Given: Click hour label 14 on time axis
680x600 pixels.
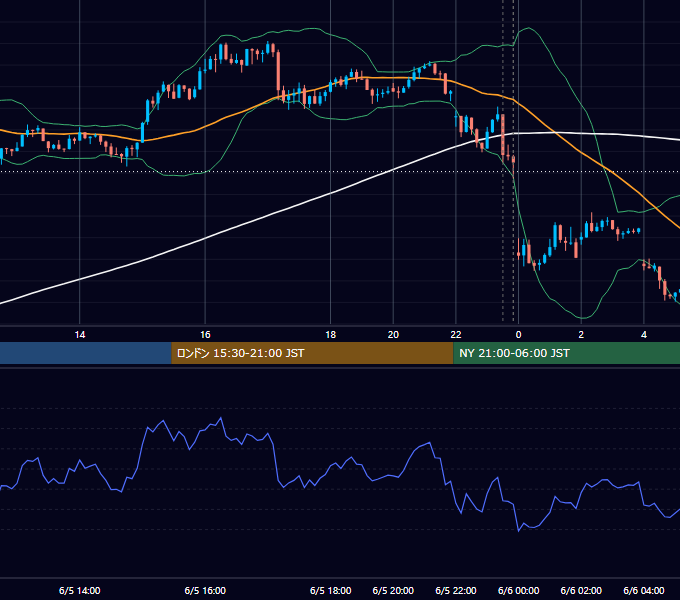Looking at the screenshot, I should coord(80,335).
